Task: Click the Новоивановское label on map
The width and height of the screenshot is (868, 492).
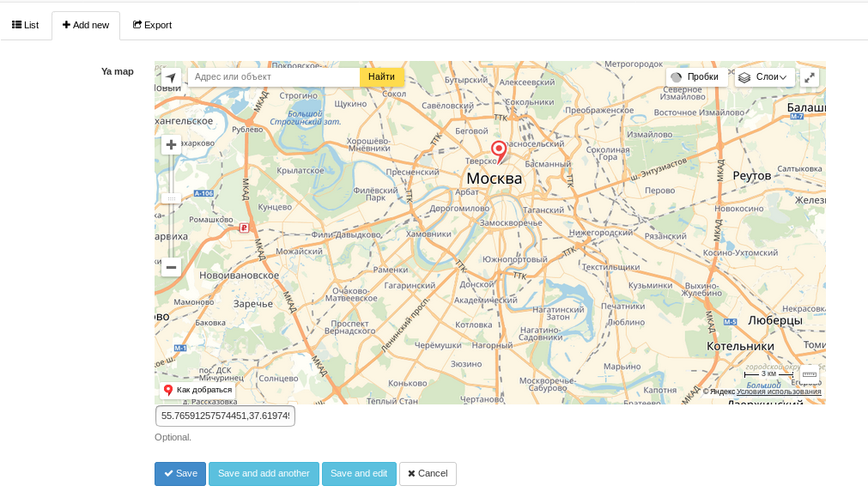Action: point(240,275)
